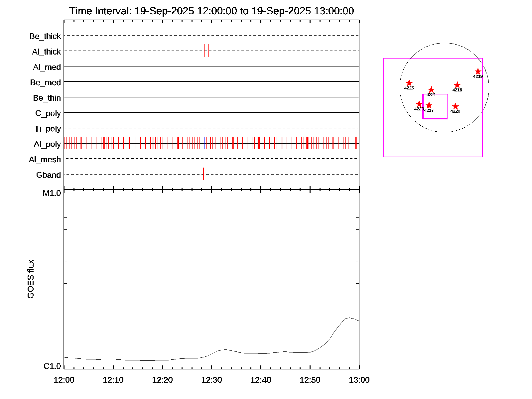Select the M1.0 flux level label
This screenshot has height=399, width=532.
(52, 193)
